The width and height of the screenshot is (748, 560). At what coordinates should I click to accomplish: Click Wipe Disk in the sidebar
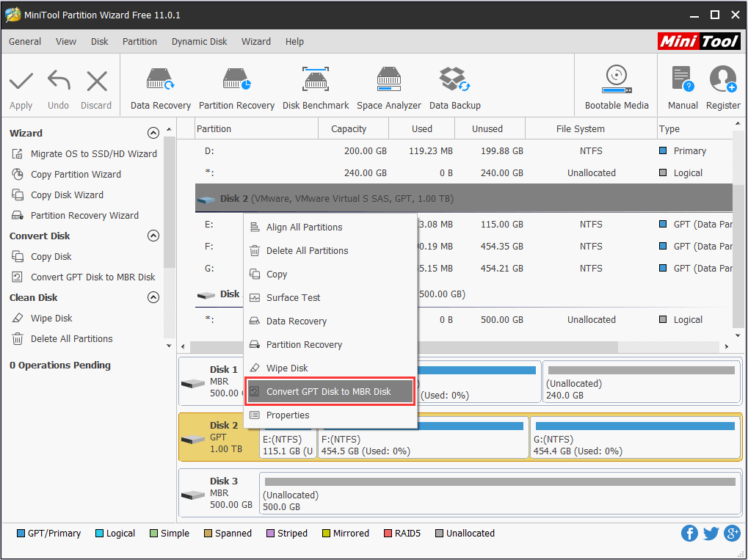[x=42, y=318]
